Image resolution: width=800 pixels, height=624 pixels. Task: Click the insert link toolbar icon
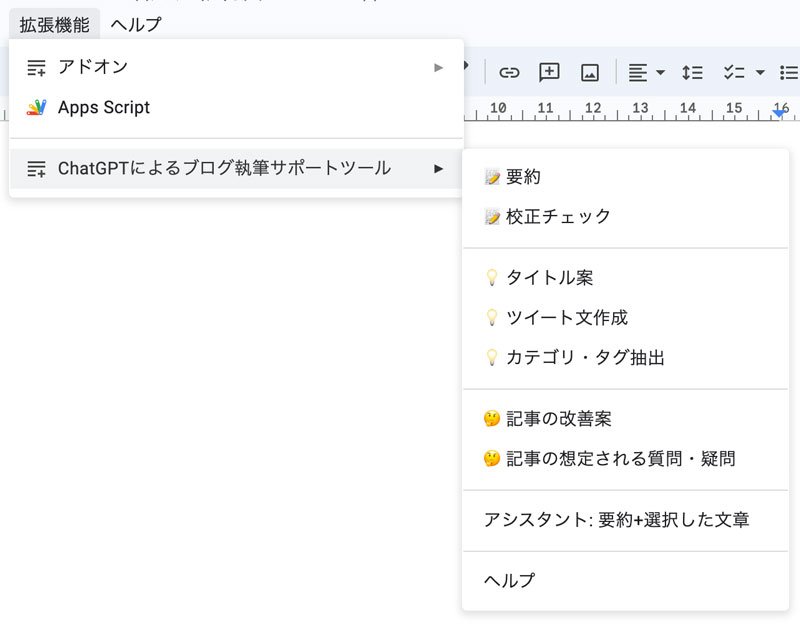(x=509, y=73)
